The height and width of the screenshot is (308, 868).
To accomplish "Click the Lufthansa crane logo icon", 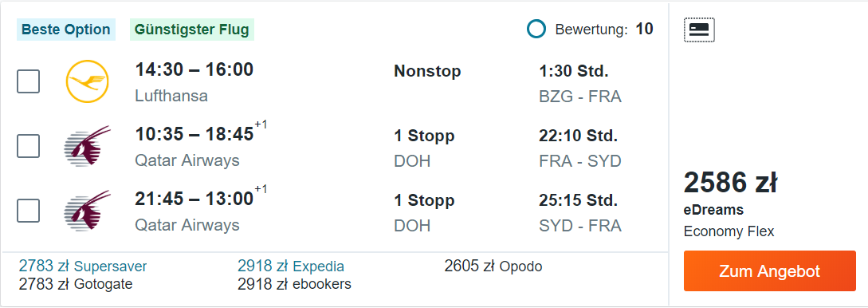I will click(88, 82).
